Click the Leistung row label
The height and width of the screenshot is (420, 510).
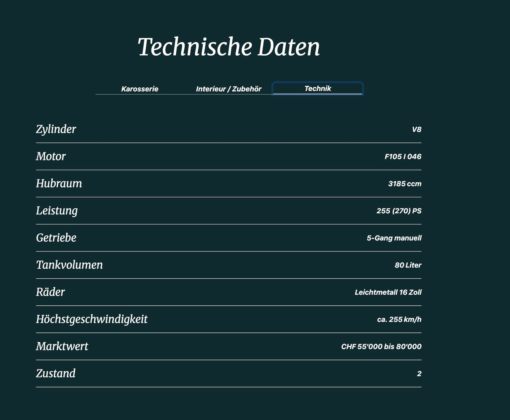pos(57,211)
